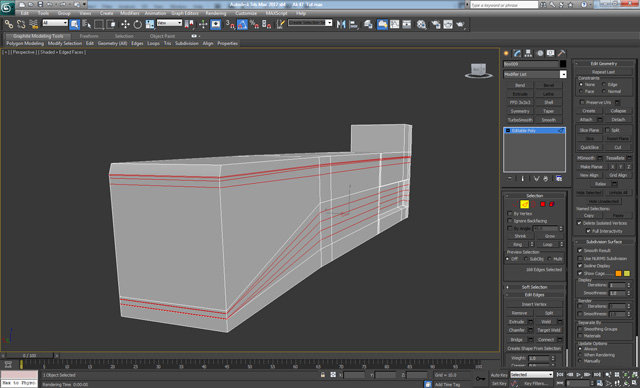Select Element sub-object level icon
Image resolution: width=640 pixels, height=388 pixels.
pos(552,204)
